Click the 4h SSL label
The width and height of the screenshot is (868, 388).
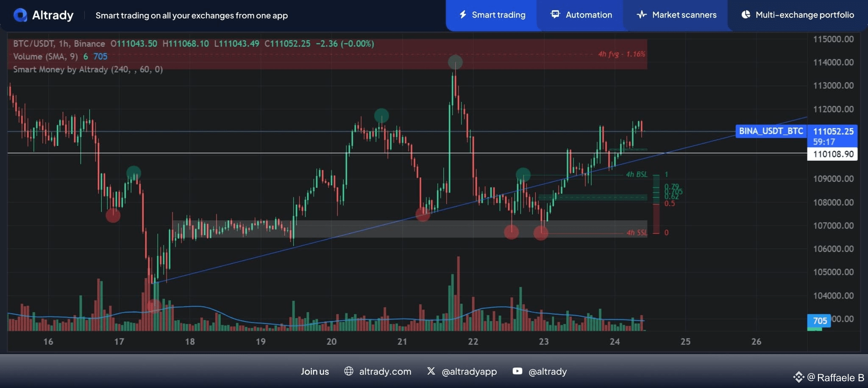point(637,232)
